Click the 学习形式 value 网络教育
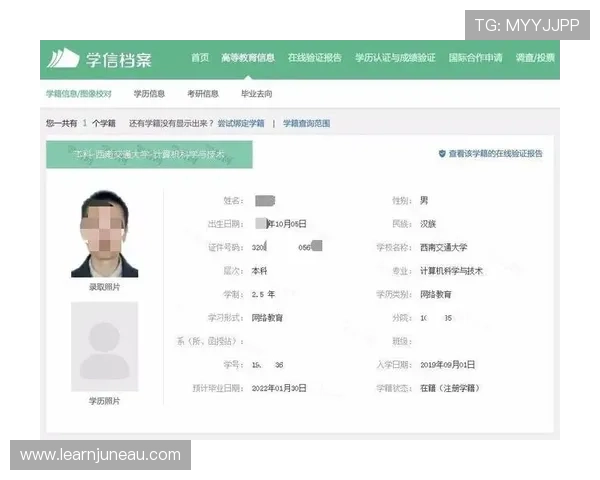Screen dimensions: 600x480 pyautogui.click(x=267, y=318)
